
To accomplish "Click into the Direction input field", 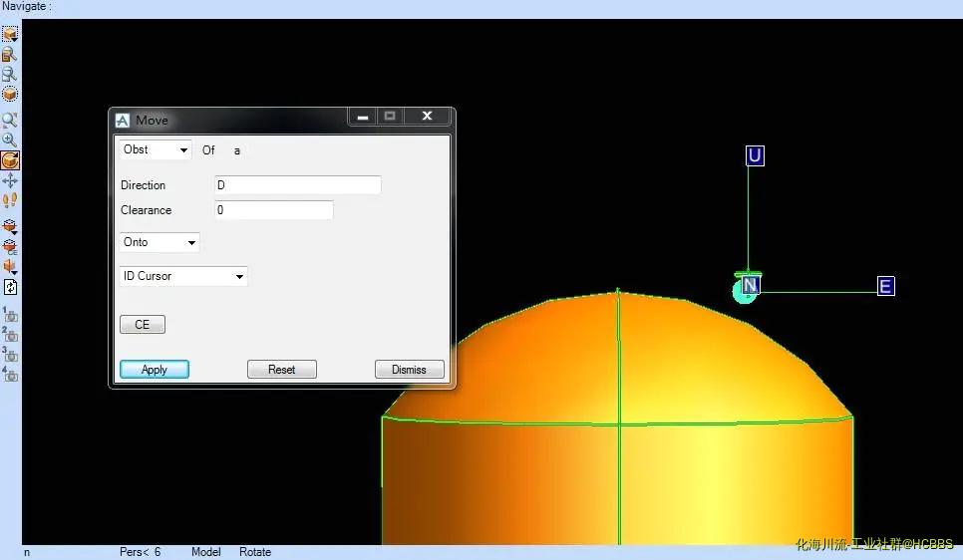I will click(x=297, y=185).
